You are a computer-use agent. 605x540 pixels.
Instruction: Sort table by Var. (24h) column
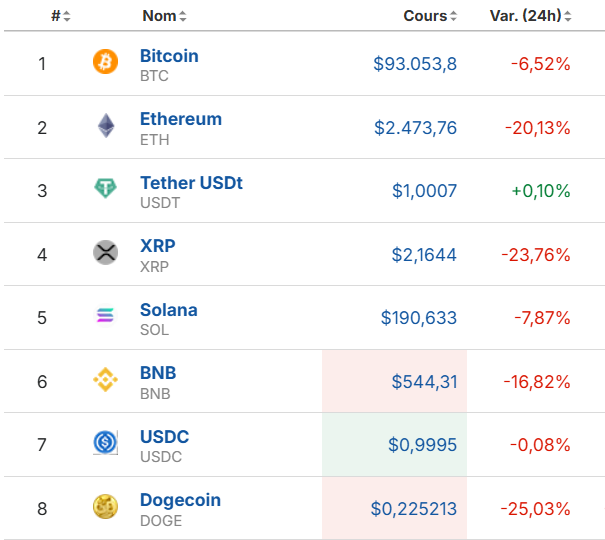pos(531,16)
